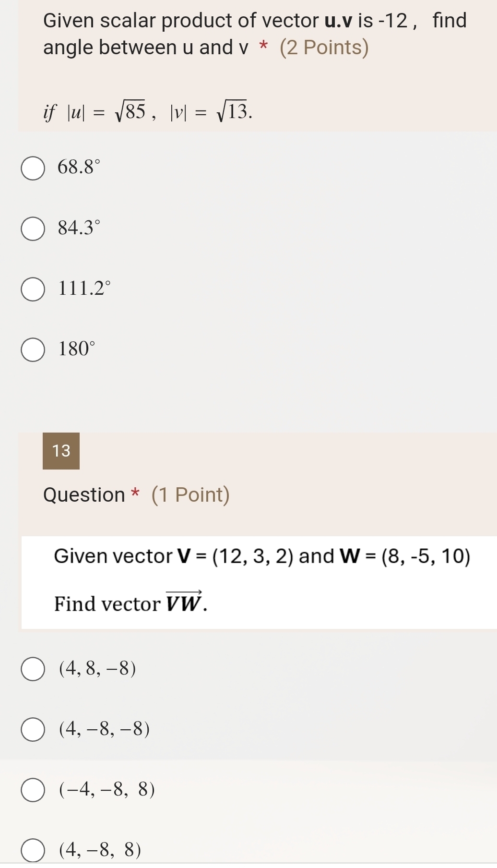Choose the 84.3° answer option
497x868 pixels.
point(33,229)
